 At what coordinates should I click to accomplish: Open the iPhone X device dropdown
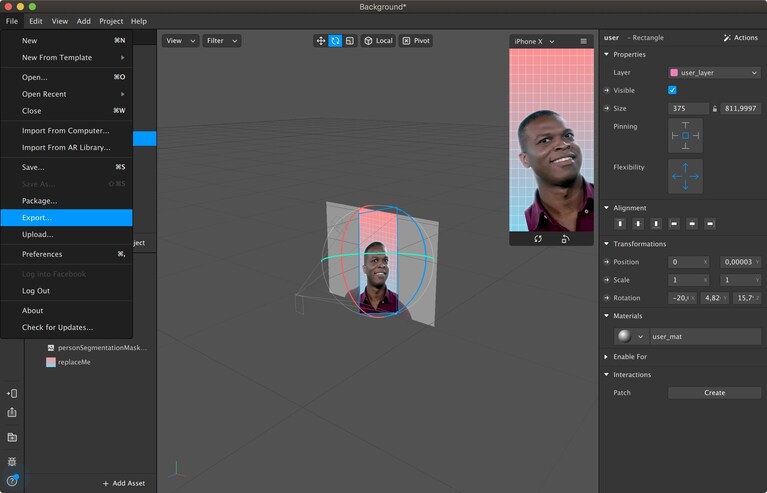534,42
